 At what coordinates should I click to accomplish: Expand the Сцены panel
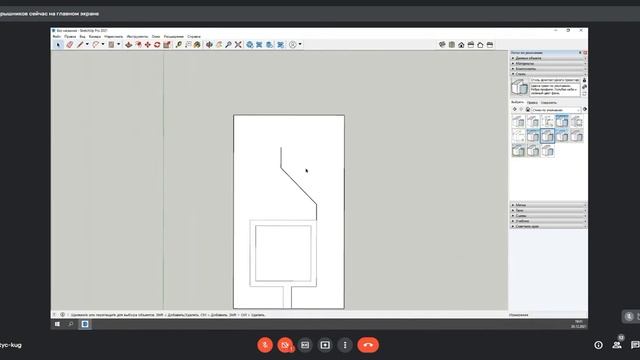(x=548, y=216)
